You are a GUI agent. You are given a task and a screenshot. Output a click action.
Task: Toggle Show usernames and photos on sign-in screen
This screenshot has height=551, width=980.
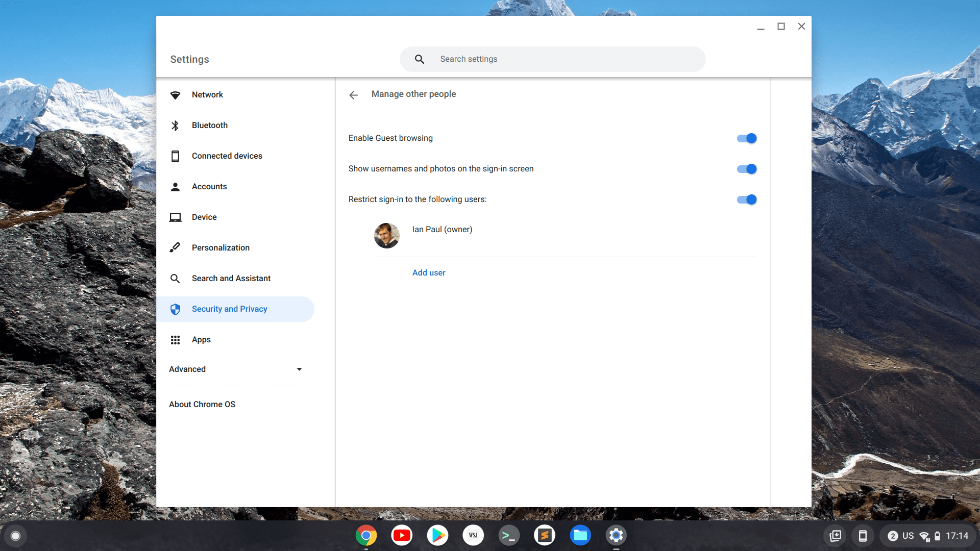(747, 169)
